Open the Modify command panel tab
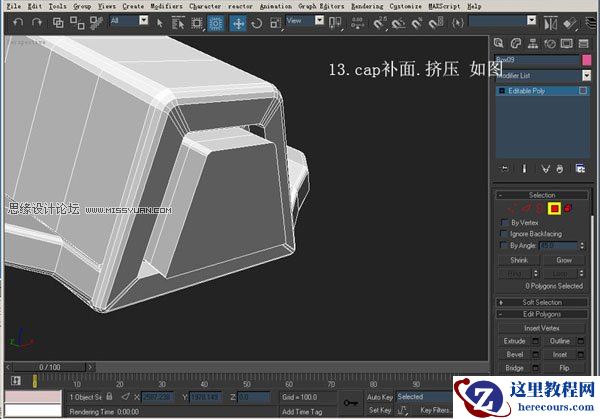Viewport: 600px width, 419px height. click(x=516, y=43)
